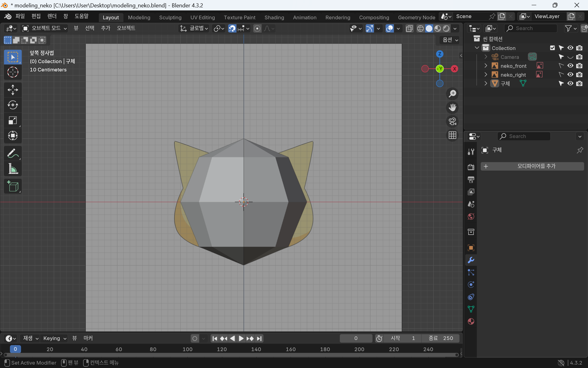Select the Scale tool
This screenshot has height=368, width=588.
(13, 121)
